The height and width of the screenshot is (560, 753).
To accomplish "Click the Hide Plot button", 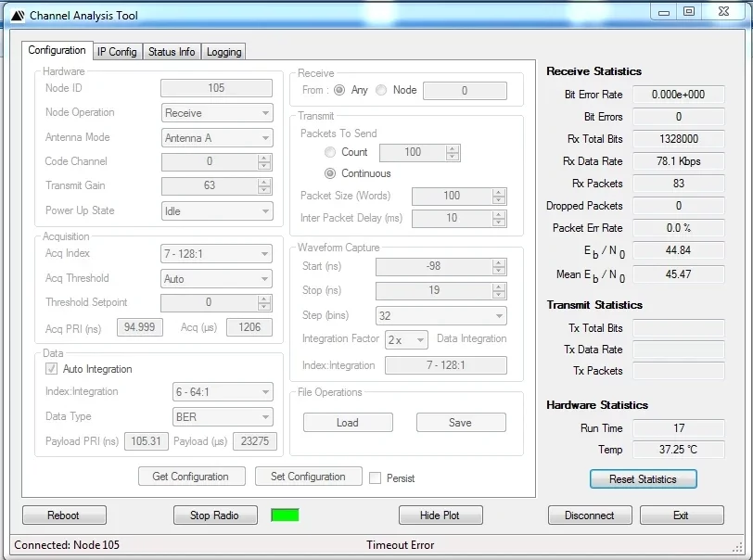I will point(440,515).
